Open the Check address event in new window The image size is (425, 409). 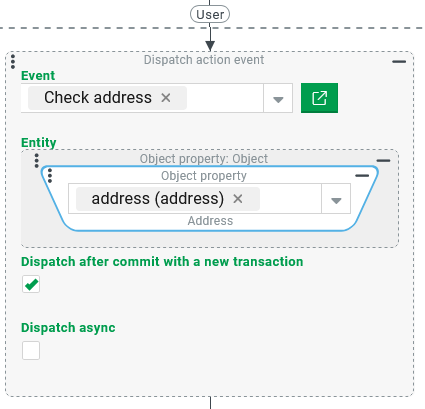pyautogui.click(x=319, y=98)
